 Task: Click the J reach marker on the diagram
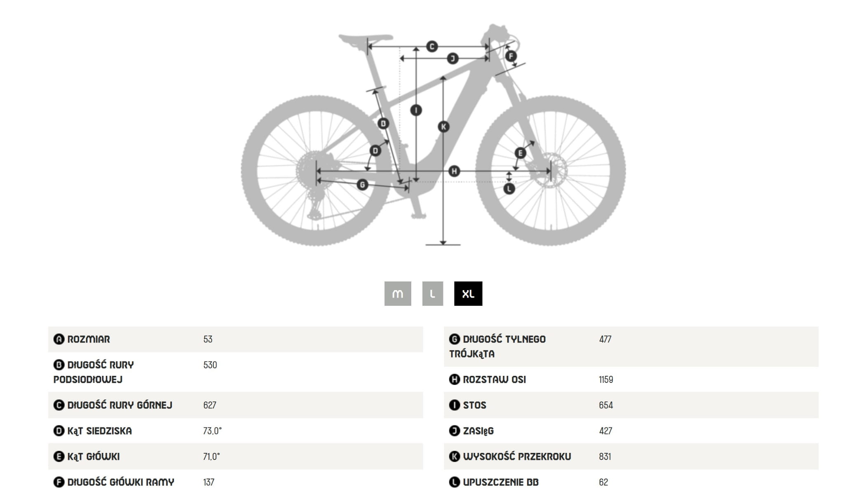[452, 59]
